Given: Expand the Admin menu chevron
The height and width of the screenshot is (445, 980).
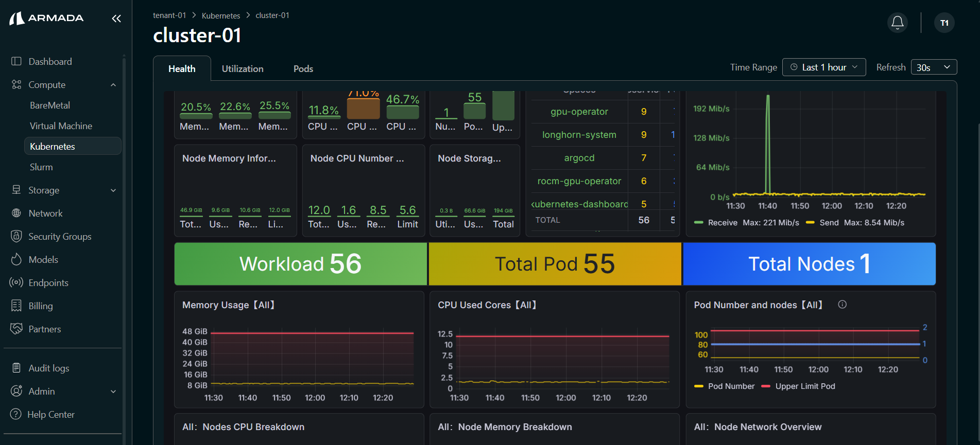Looking at the screenshot, I should pyautogui.click(x=113, y=391).
